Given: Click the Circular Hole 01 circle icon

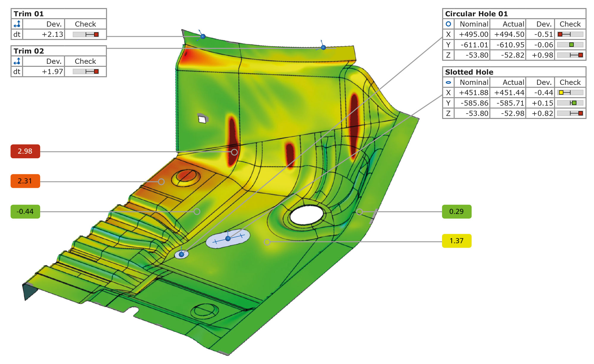Looking at the screenshot, I should (448, 24).
